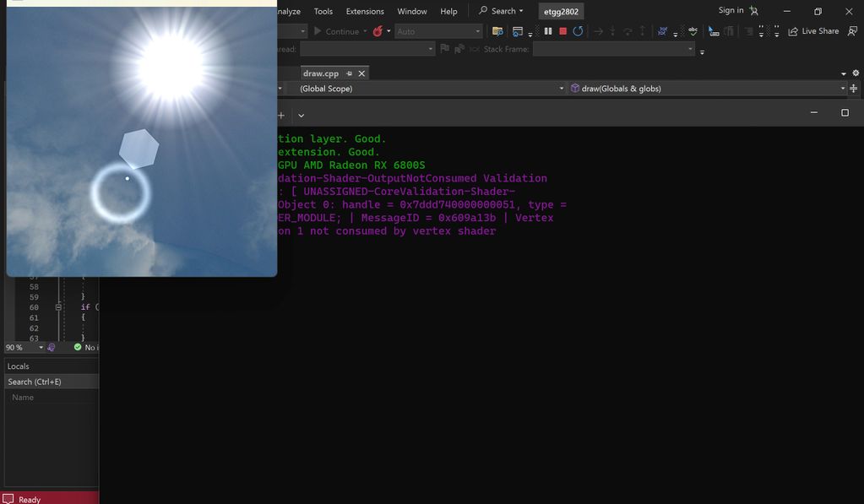Open the Window menu
Image resolution: width=864 pixels, height=504 pixels.
click(x=412, y=11)
